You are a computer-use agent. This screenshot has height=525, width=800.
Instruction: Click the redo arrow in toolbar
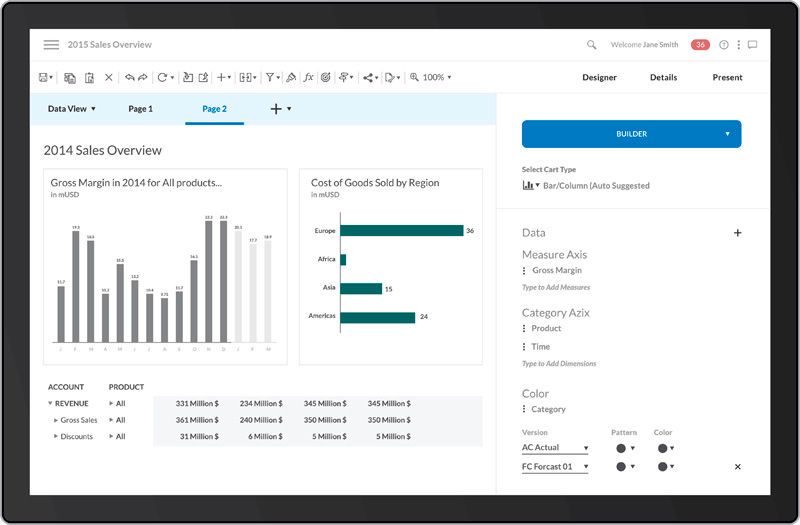143,77
